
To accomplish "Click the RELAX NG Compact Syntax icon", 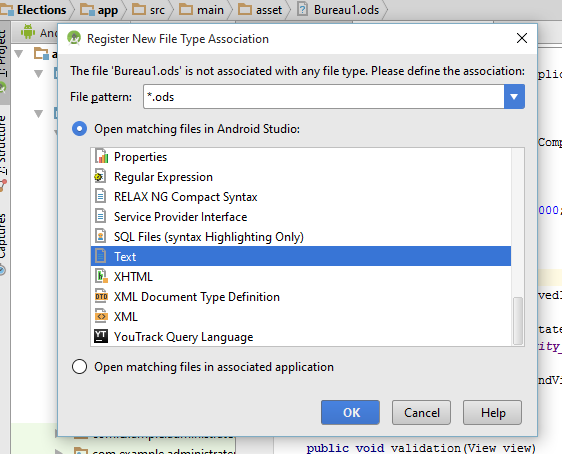I will click(101, 197).
